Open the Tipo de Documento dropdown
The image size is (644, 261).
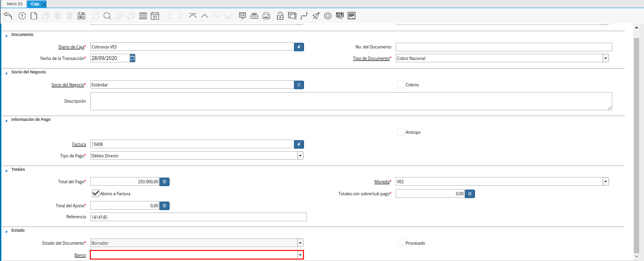pos(606,59)
